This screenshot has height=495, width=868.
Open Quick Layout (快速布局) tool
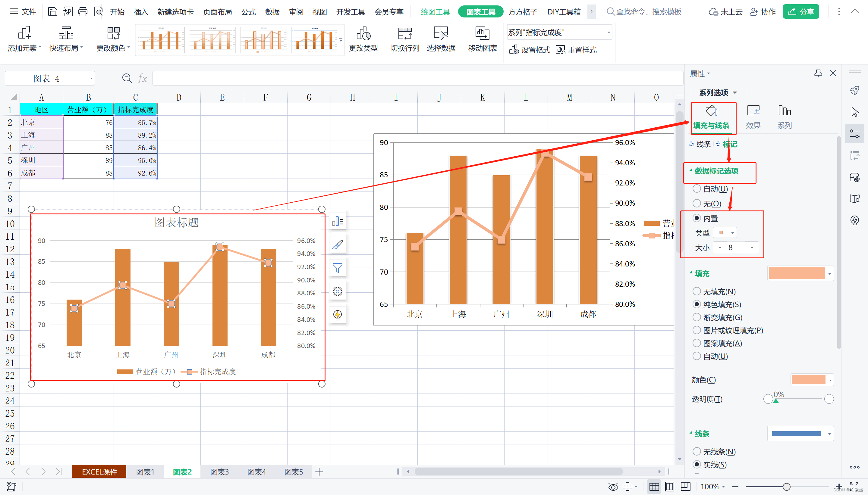pyautogui.click(x=66, y=39)
